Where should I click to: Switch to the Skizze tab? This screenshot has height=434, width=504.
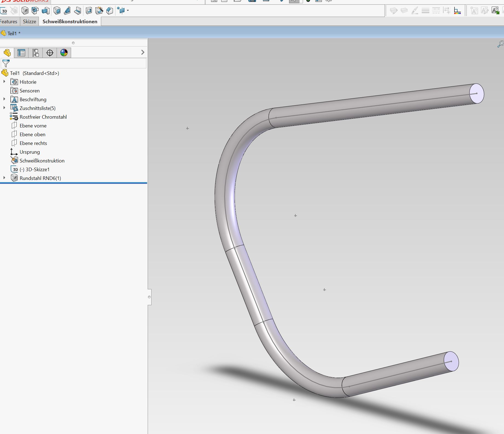point(29,22)
